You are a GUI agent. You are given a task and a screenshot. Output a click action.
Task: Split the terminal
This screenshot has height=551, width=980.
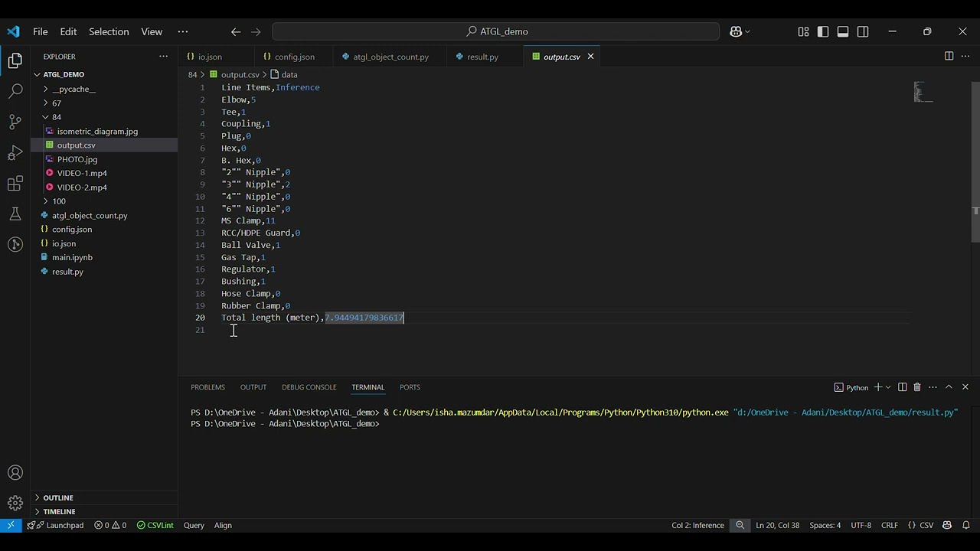[x=902, y=387]
